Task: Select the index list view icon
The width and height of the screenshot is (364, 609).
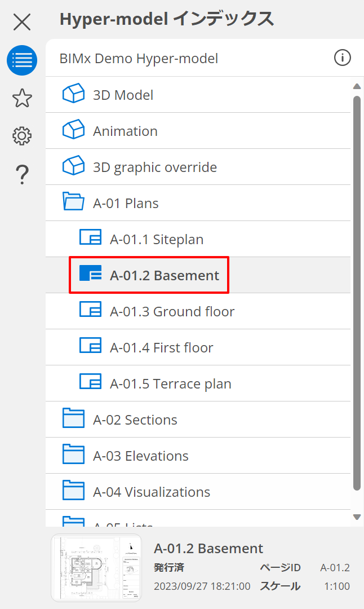Action: pyautogui.click(x=22, y=60)
